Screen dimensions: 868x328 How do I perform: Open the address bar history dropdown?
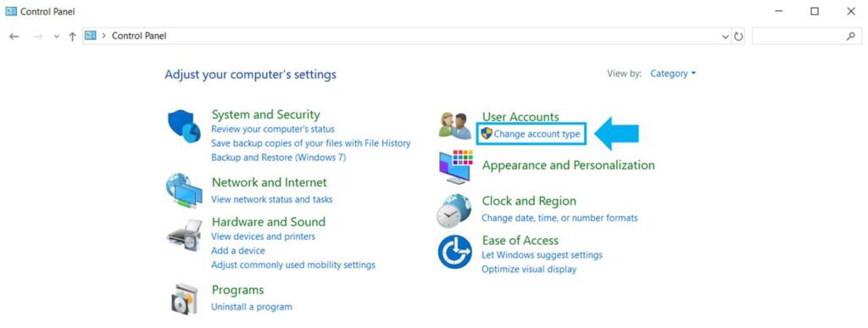(726, 36)
